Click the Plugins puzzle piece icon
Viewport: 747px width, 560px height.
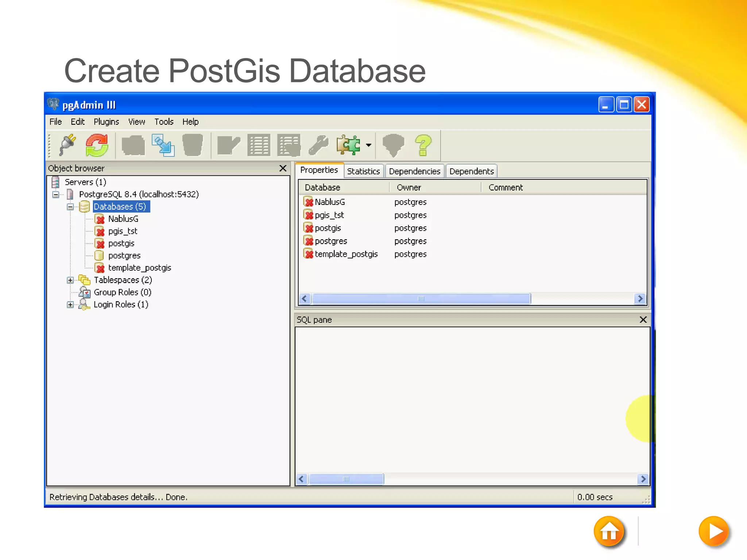348,145
